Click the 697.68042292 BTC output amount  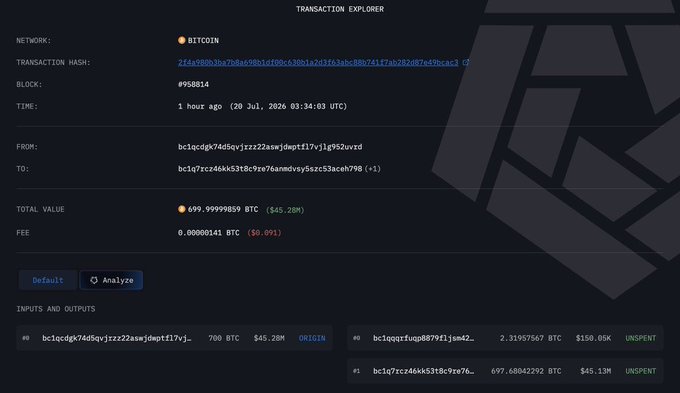[526, 371]
